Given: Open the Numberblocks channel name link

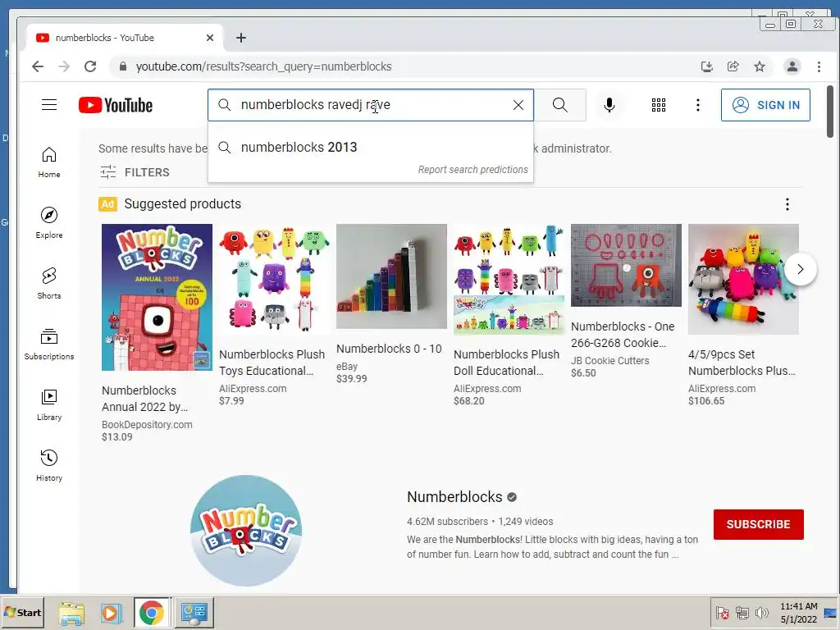Looking at the screenshot, I should 454,497.
